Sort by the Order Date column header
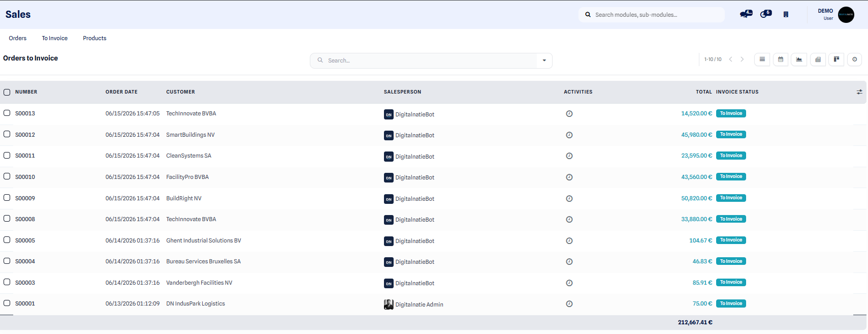868x334 pixels. coord(121,92)
